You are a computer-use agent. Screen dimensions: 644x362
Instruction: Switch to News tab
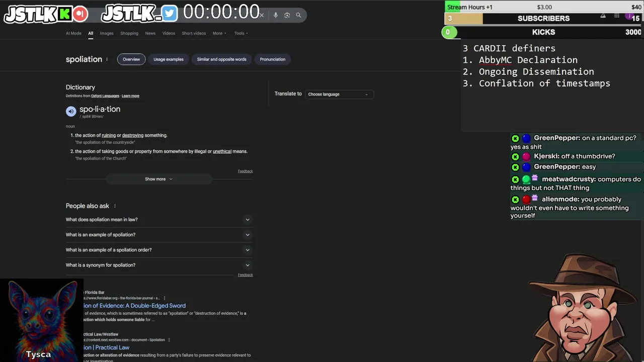coord(150,33)
